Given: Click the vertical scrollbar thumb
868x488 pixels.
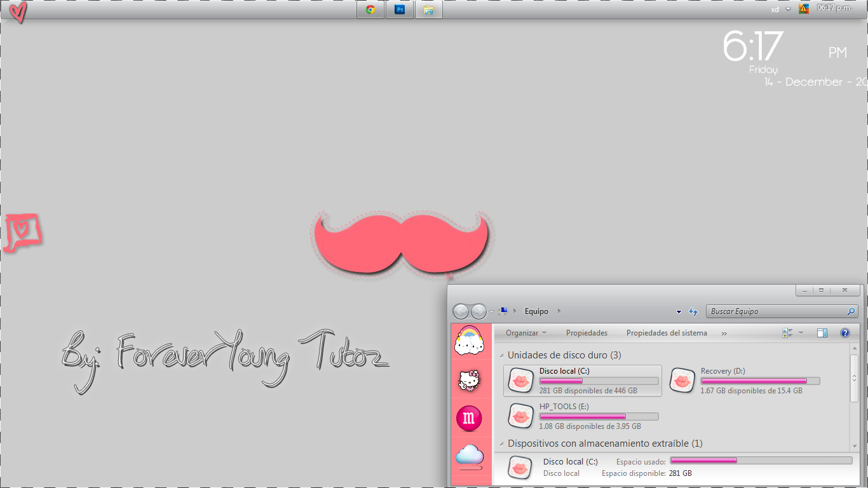Looking at the screenshot, I should 855,377.
